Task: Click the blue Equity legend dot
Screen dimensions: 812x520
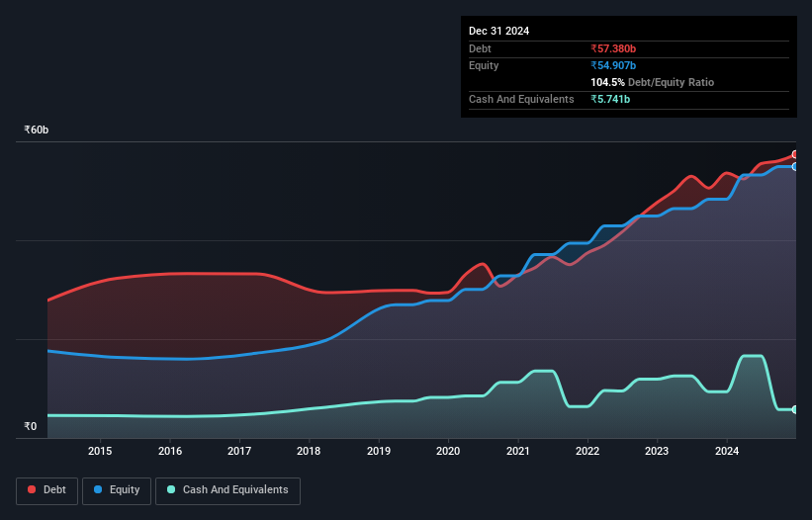Action: 98,489
